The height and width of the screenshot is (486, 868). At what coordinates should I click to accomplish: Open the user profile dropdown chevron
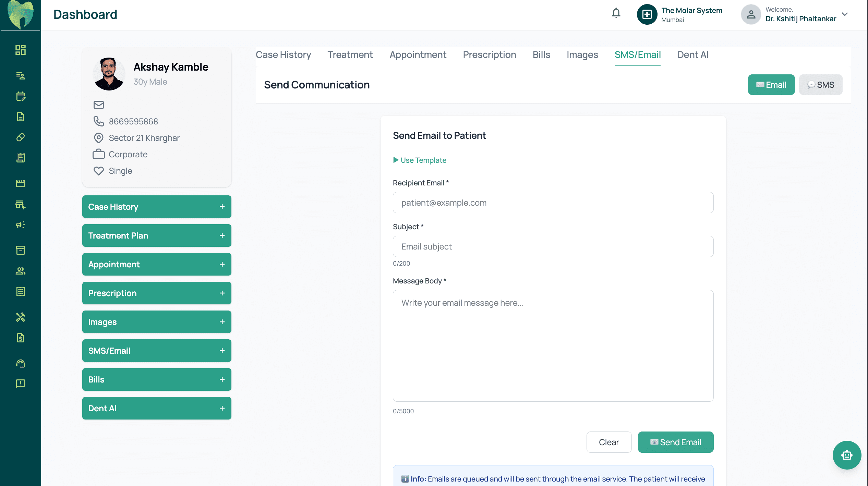(x=845, y=14)
